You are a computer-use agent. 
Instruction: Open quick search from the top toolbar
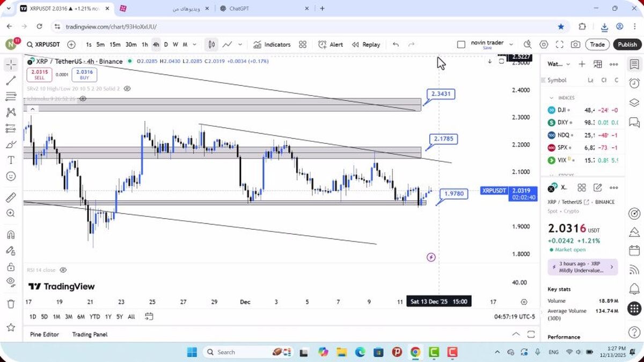[528, 45]
